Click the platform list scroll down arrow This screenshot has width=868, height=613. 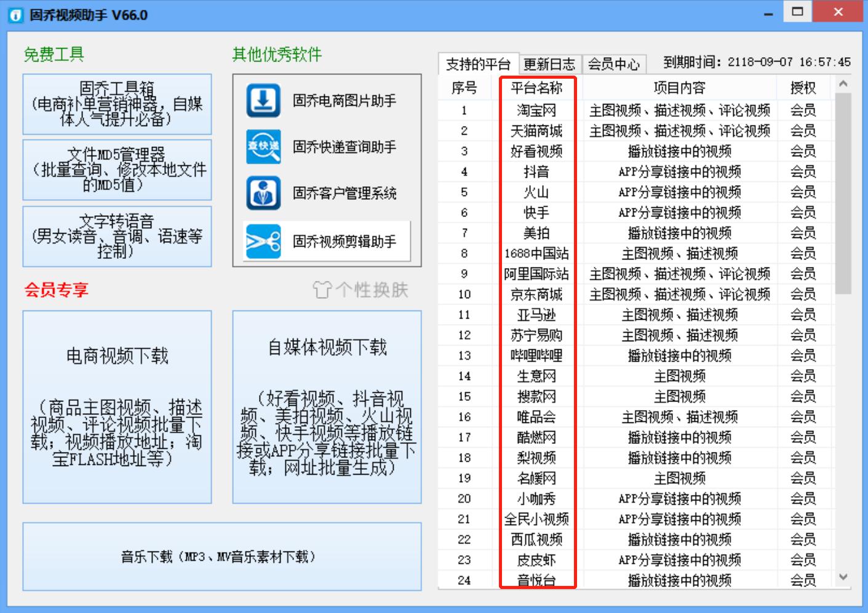coord(843,577)
